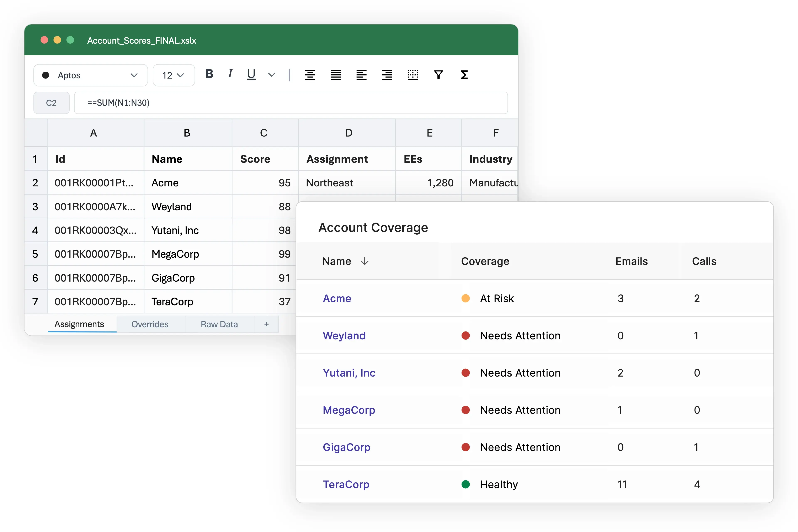Click the green zoom window button
This screenshot has height=532, width=798.
[70, 40]
